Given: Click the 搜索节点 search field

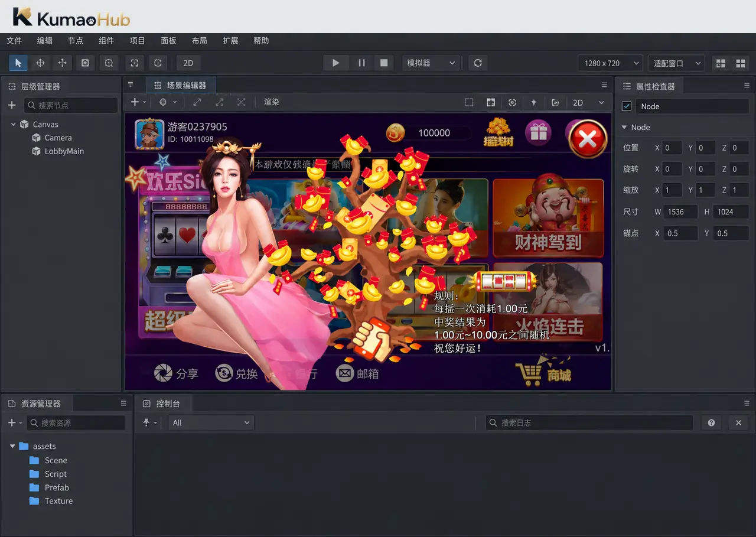Looking at the screenshot, I should pyautogui.click(x=71, y=105).
